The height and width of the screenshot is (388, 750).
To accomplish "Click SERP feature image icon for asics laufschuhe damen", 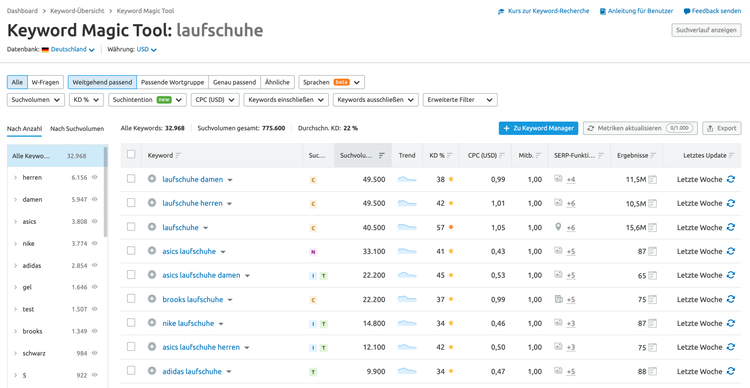I will [x=558, y=275].
